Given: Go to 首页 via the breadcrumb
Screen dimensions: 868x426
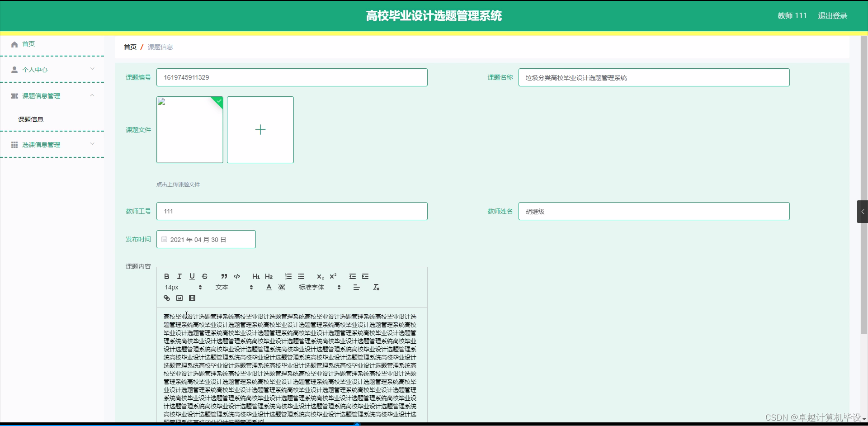Looking at the screenshot, I should pos(130,47).
